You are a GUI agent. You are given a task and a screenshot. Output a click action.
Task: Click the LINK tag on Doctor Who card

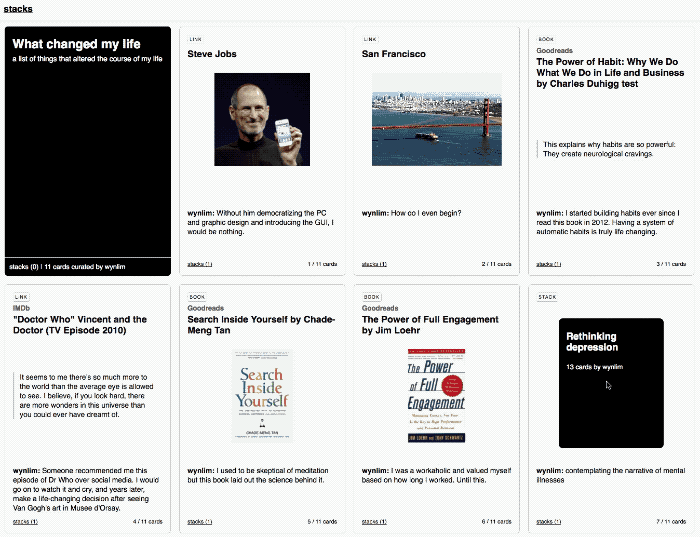(21, 297)
